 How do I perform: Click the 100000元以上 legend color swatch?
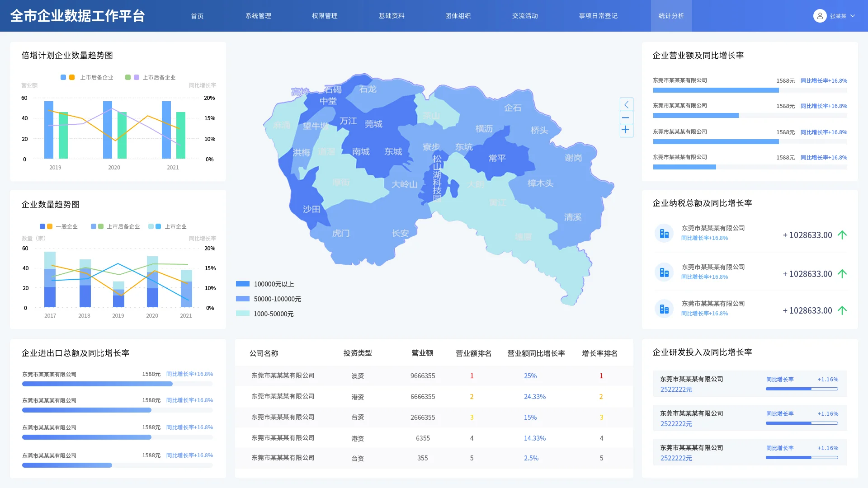pyautogui.click(x=243, y=284)
